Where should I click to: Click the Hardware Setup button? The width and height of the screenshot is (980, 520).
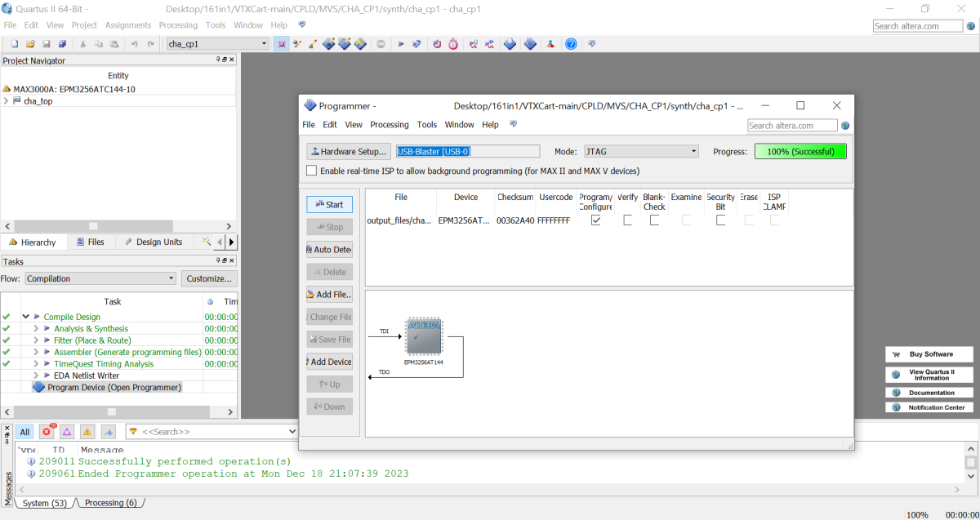(348, 151)
